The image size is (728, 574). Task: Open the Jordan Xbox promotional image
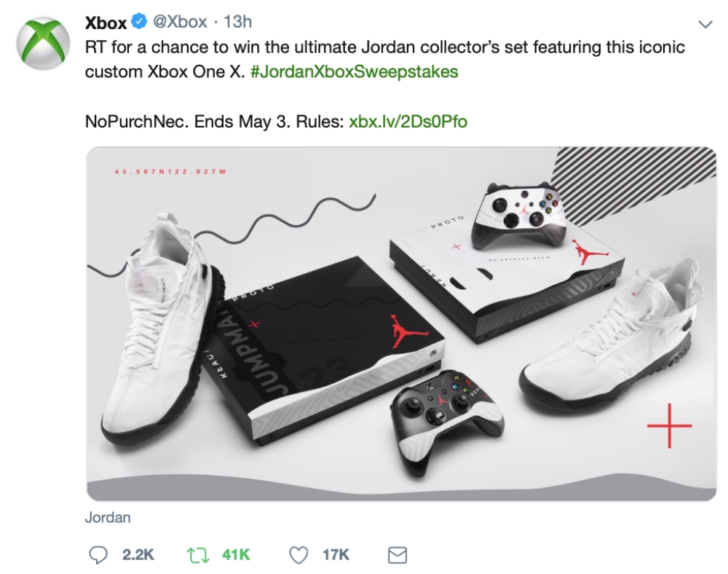(x=402, y=323)
